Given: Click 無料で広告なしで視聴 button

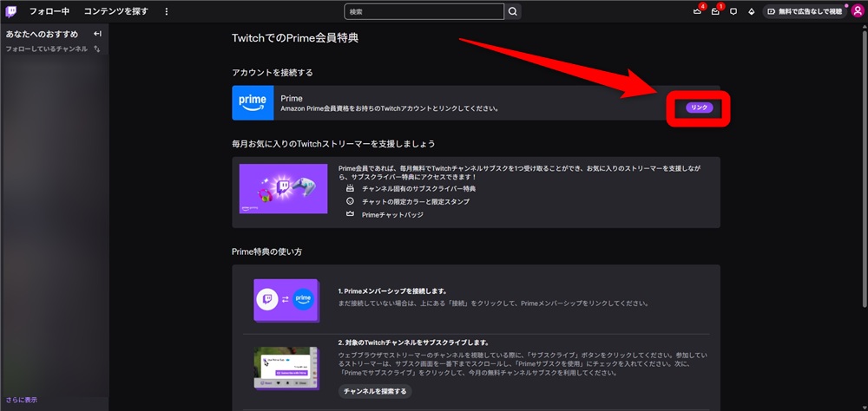Looking at the screenshot, I should (805, 11).
